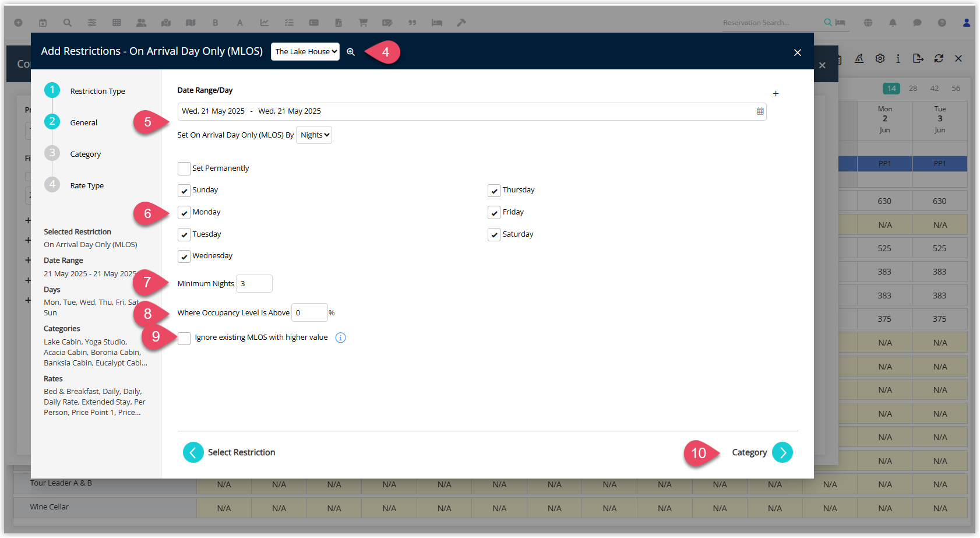Click the Mon 2 Jun column header
The image size is (980, 538).
click(x=885, y=119)
